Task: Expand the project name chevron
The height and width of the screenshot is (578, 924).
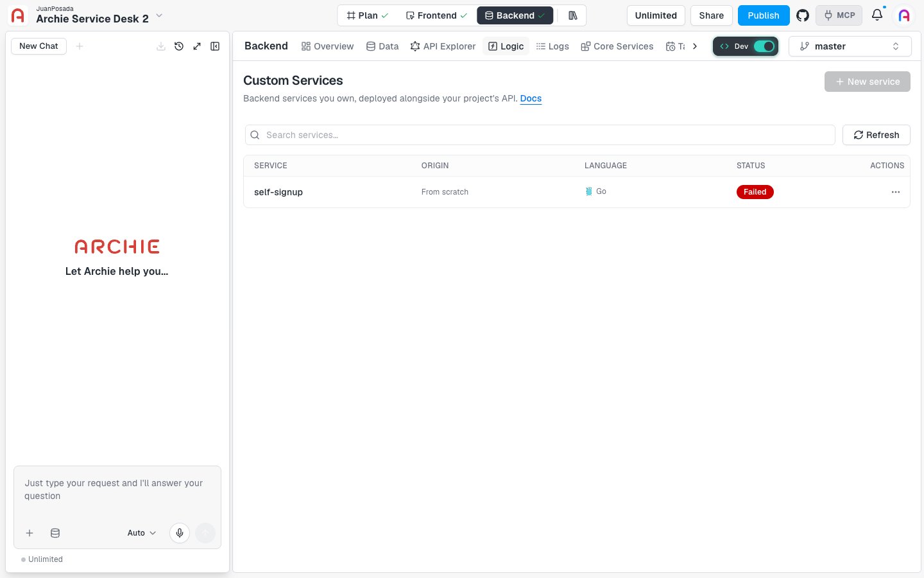Action: click(159, 15)
